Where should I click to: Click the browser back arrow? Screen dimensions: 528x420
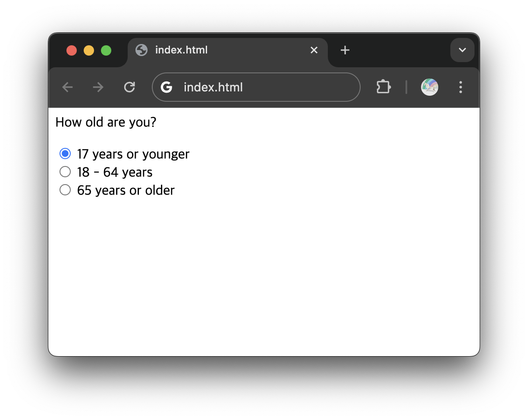click(67, 88)
